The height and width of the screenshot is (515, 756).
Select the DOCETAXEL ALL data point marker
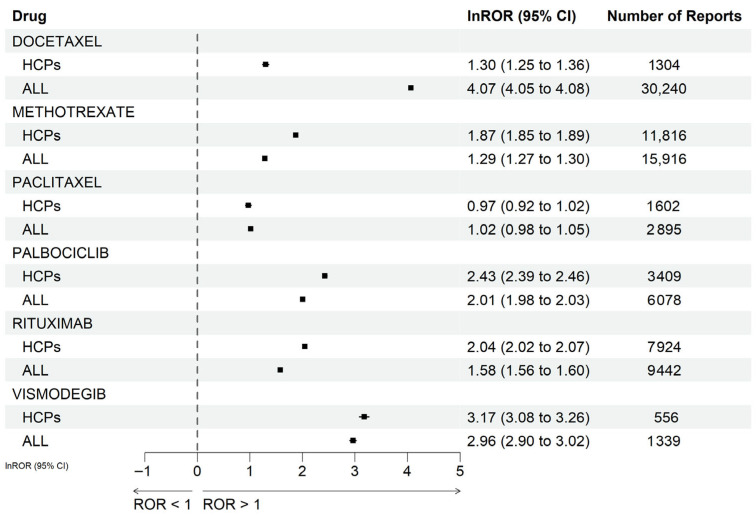[411, 88]
